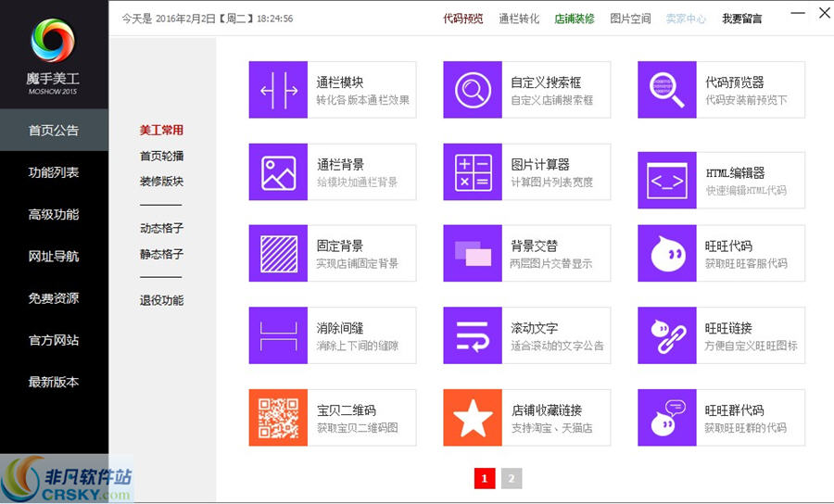Click the 快速编辑HTML代码 description
Viewport: 834px width, 504px height.
(x=746, y=190)
